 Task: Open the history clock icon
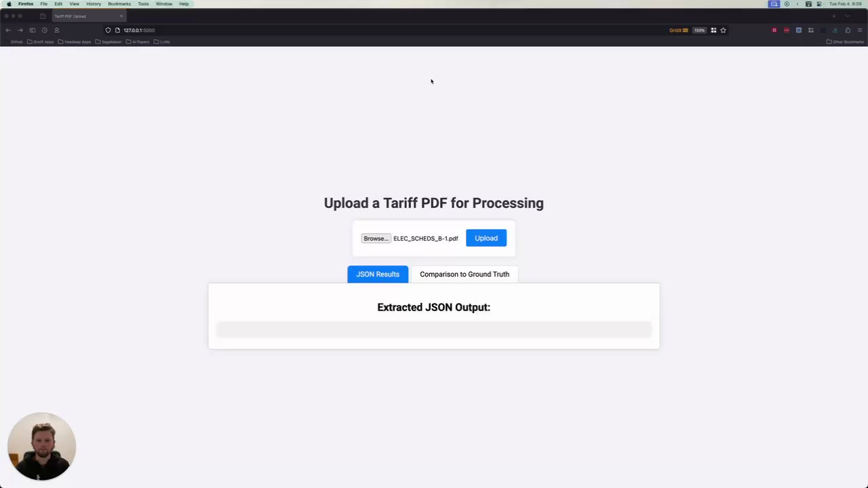[x=45, y=30]
